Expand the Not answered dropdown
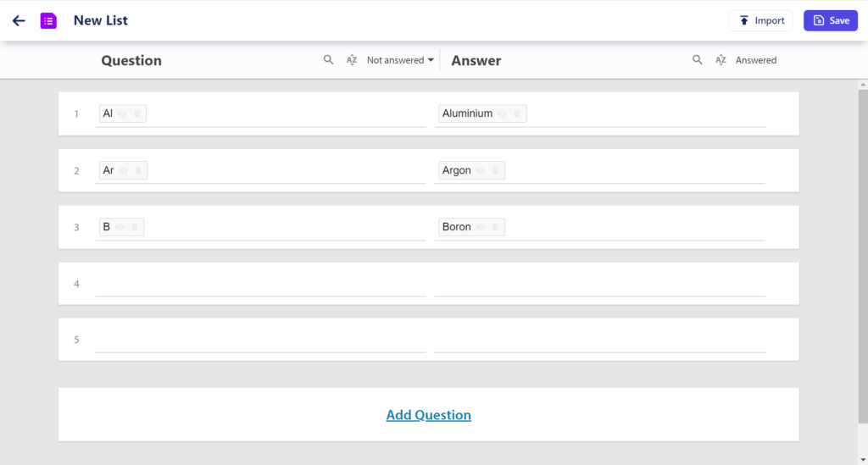This screenshot has width=868, height=465. [400, 60]
